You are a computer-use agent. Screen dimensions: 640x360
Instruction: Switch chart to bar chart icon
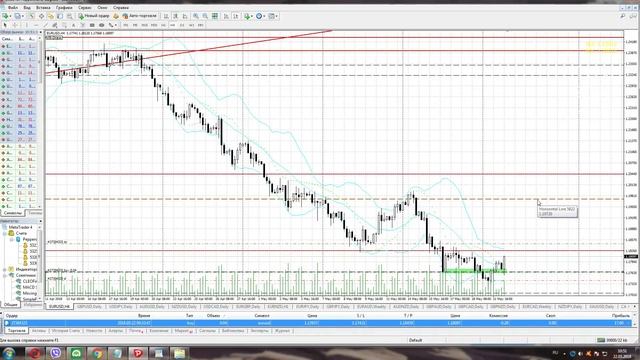165,16
